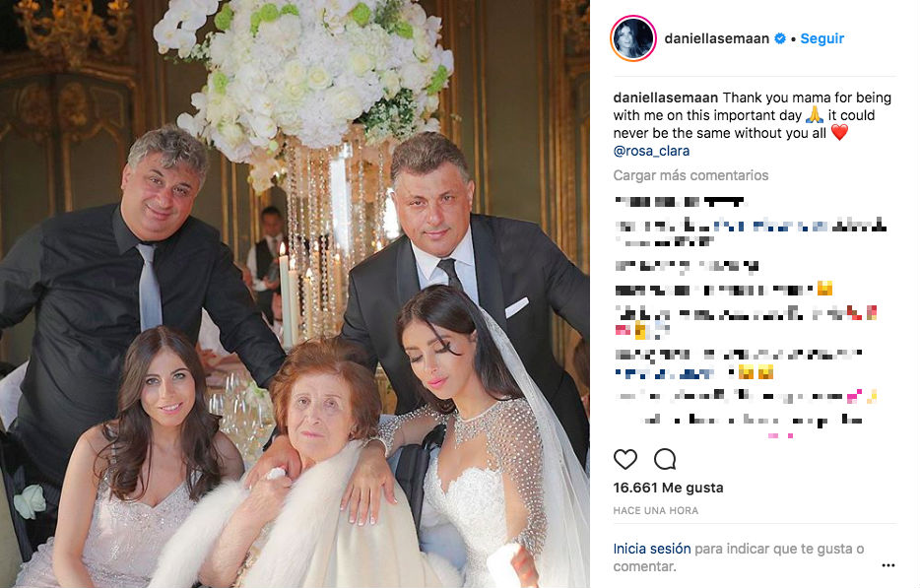Follow the account with the Seguir link
Viewport: 920px width, 588px height.
point(822,38)
